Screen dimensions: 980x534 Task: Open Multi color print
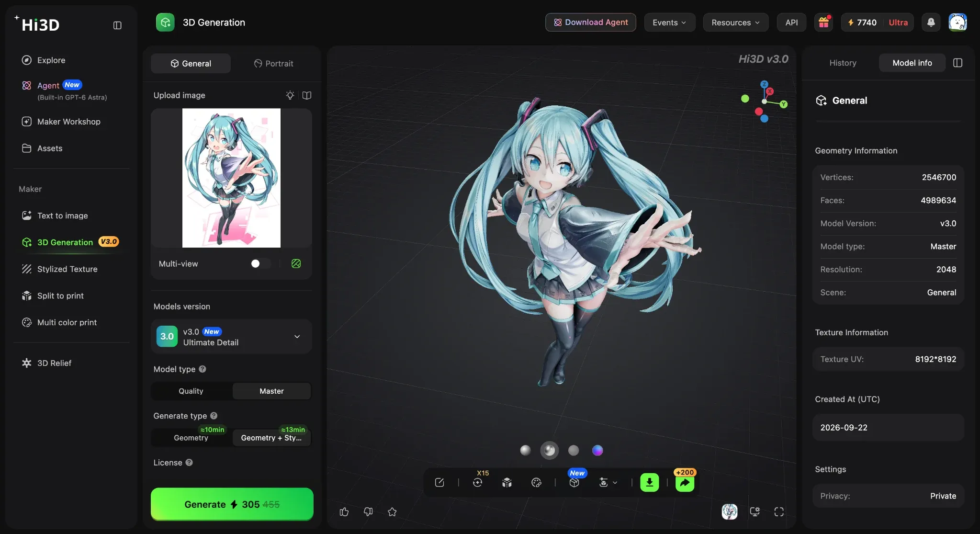(59, 323)
